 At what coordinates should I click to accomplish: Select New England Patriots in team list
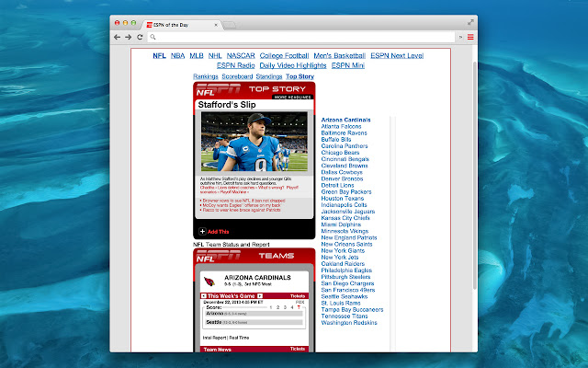[x=349, y=237]
